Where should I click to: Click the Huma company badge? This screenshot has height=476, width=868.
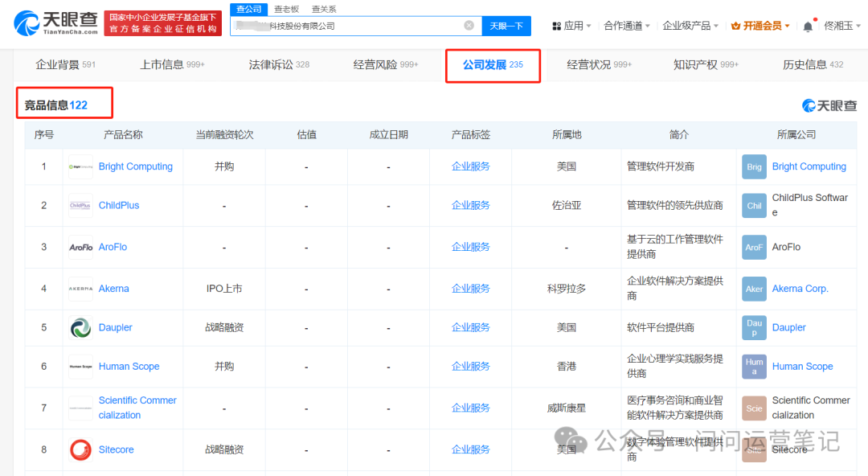754,367
